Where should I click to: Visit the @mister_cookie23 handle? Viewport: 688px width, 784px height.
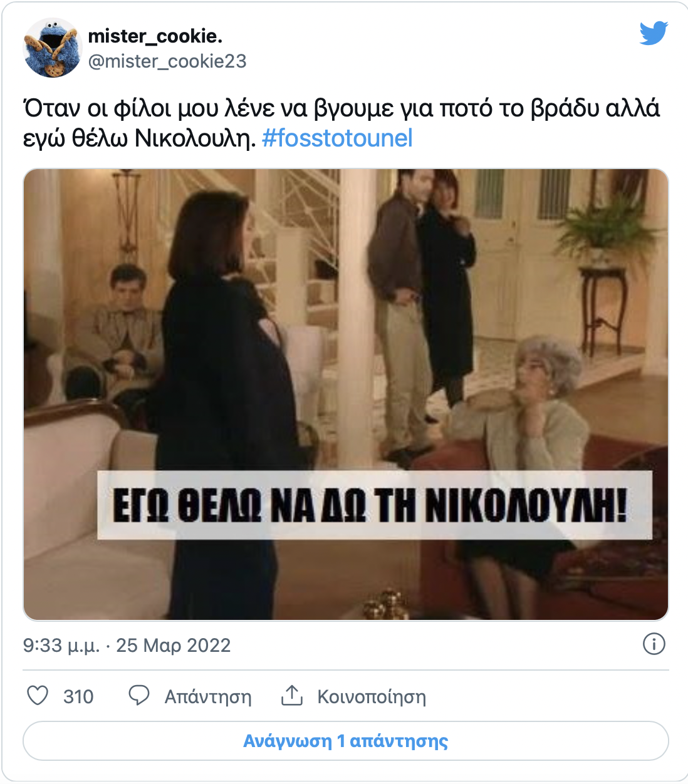167,61
